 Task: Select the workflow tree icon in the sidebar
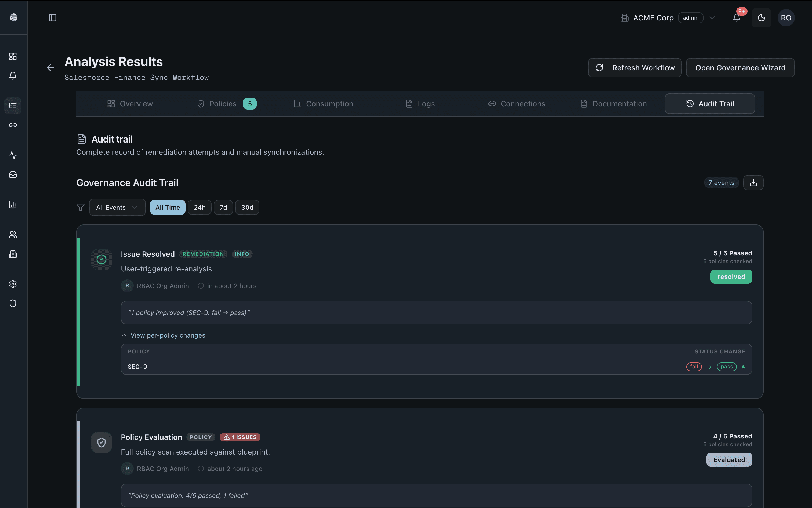click(x=13, y=106)
